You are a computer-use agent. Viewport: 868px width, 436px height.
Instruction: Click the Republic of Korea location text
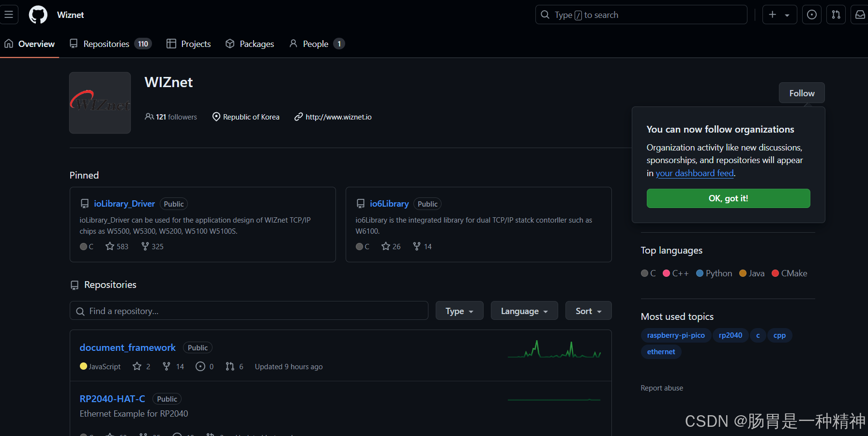pos(251,117)
